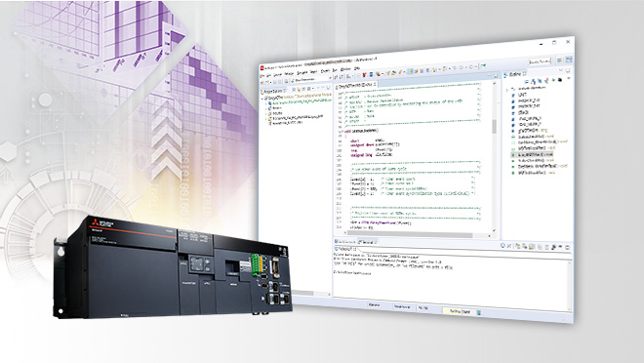The width and height of the screenshot is (644, 363).
Task: Click the terminal panel's blue circle icon
Action: (503, 246)
